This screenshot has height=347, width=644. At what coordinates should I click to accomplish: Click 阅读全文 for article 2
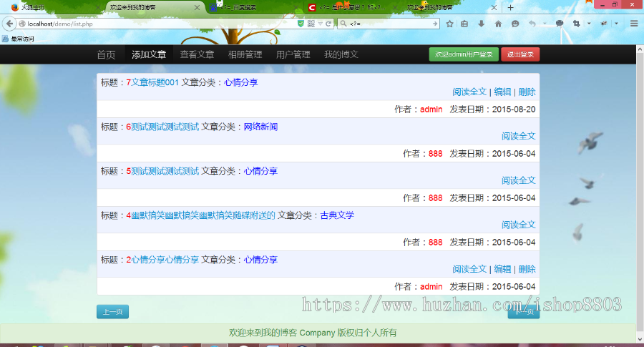pos(469,270)
